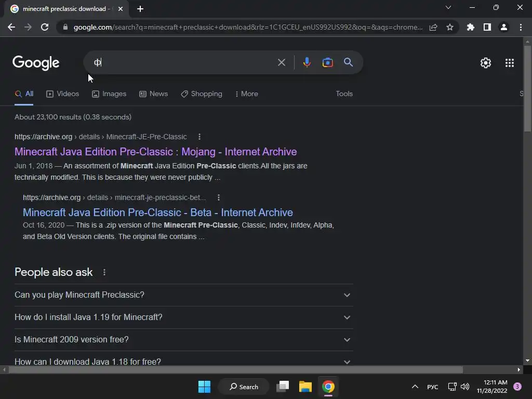Switch to Images results tab
532x399 pixels.
pyautogui.click(x=109, y=94)
